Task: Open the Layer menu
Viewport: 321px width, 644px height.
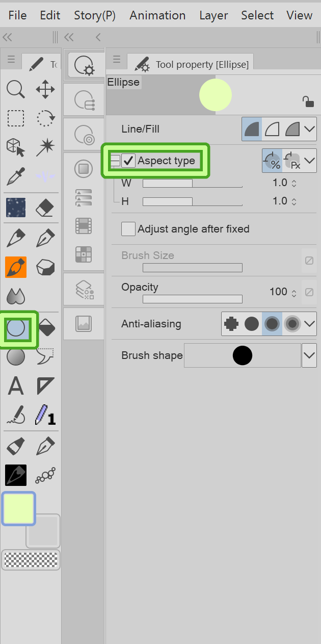Action: [213, 15]
